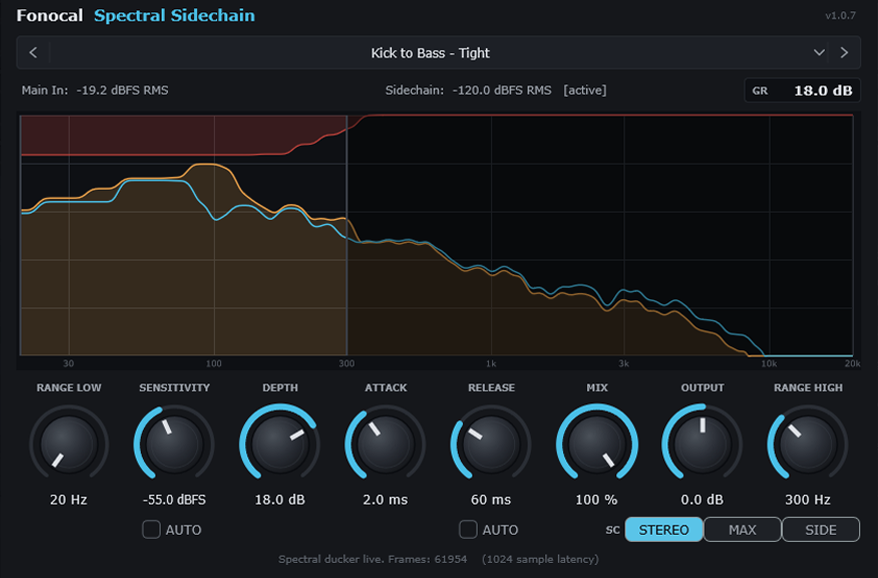Click the 0.0 dB output value
The image size is (878, 578).
point(702,500)
